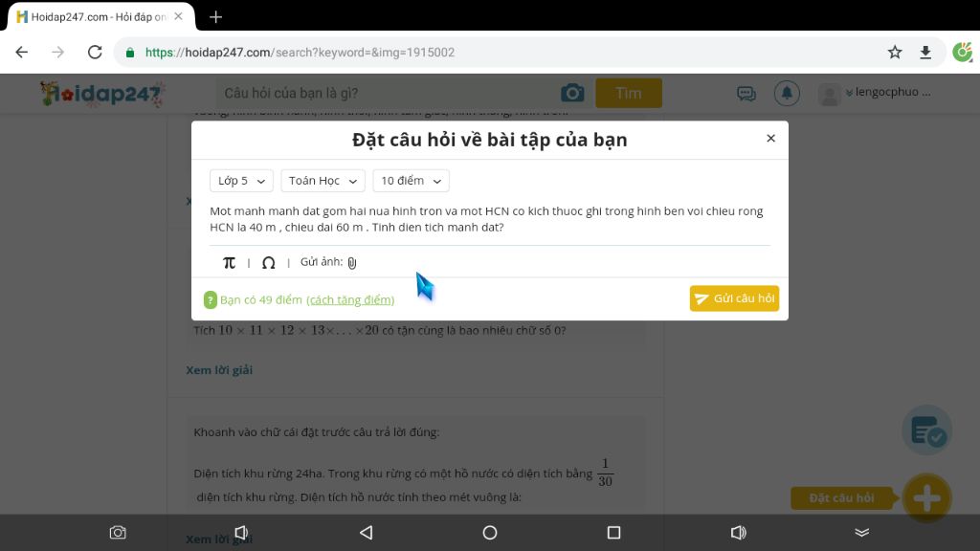
Task: Click the search box 'Câu hỏi của bạn là gì?'
Action: (388, 93)
